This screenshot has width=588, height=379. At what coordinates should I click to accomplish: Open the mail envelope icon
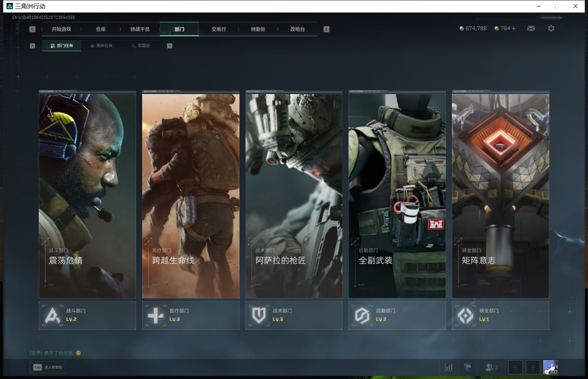tap(531, 28)
